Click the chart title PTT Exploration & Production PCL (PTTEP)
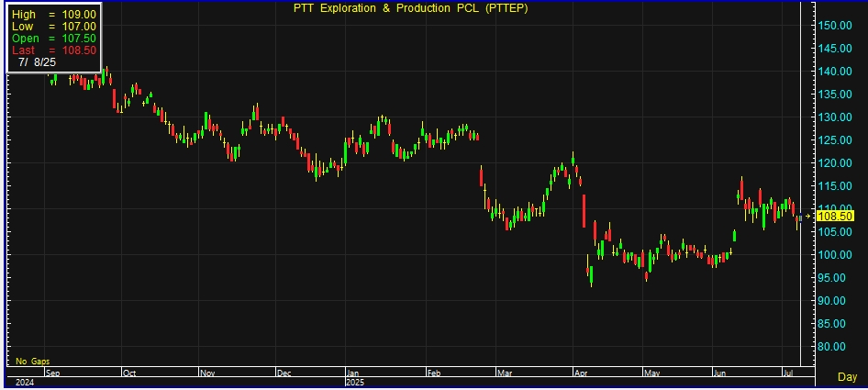This screenshot has width=868, height=390. tap(409, 7)
